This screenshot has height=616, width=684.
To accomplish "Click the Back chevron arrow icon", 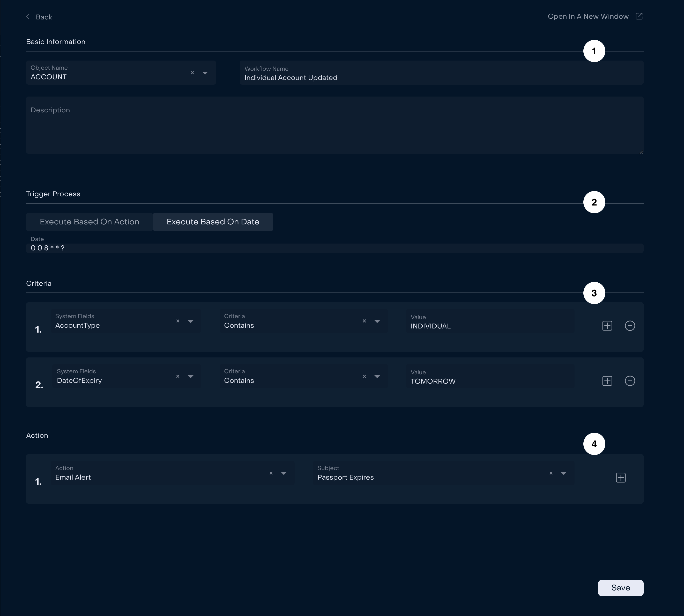I will click(28, 17).
